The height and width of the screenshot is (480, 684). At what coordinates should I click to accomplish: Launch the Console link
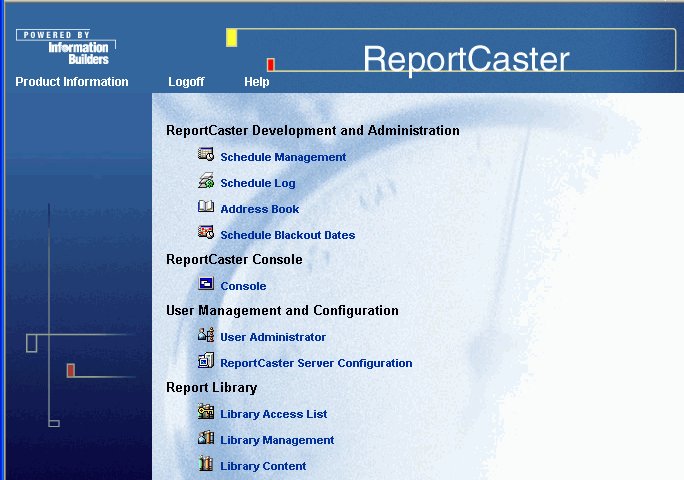pyautogui.click(x=243, y=286)
